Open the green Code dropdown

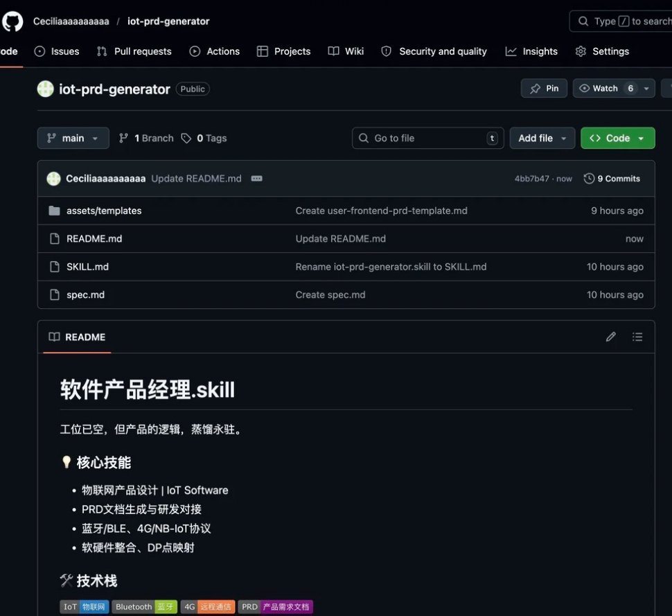[617, 138]
